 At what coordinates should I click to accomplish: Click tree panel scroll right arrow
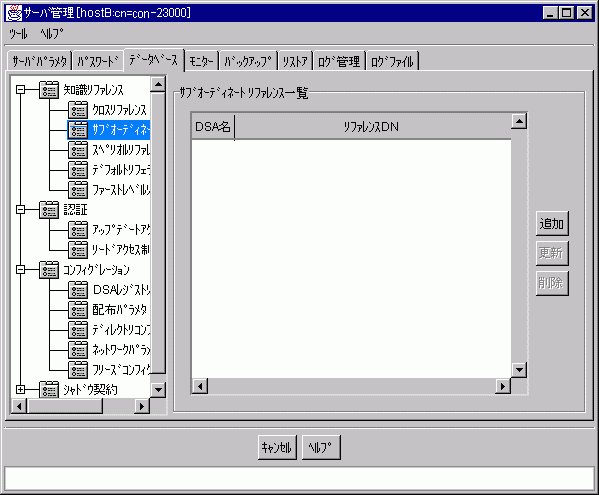(x=142, y=406)
